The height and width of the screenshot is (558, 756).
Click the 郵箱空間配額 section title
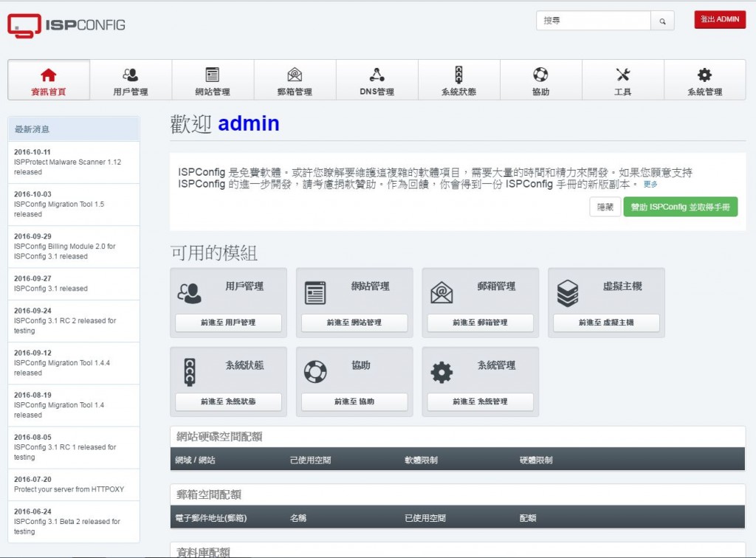(209, 495)
